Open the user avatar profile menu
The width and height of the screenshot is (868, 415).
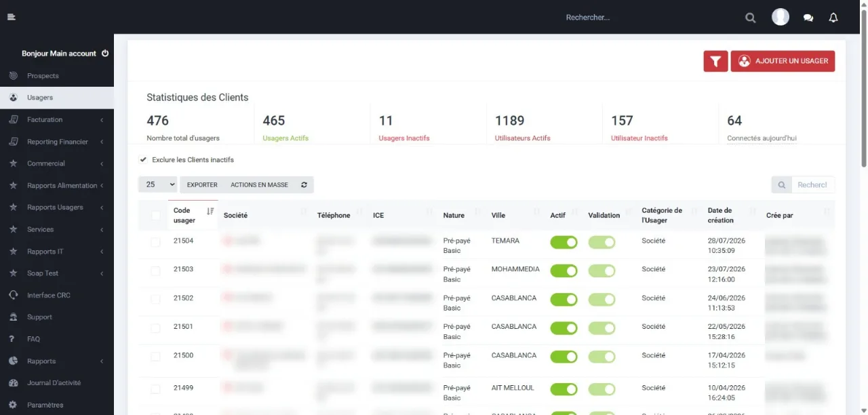[x=781, y=17]
